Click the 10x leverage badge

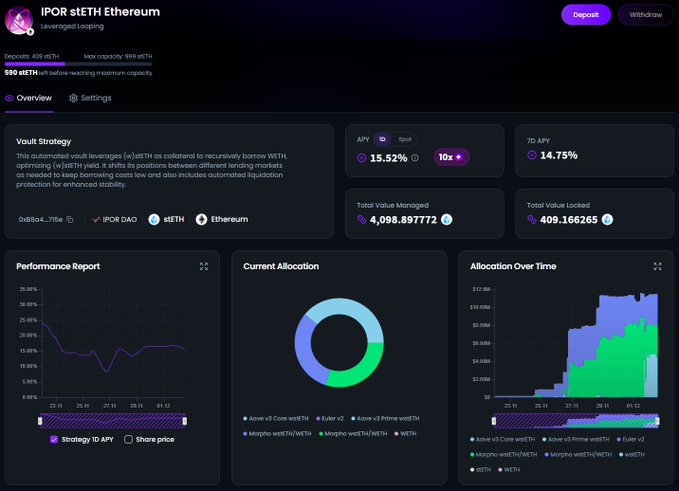click(452, 157)
